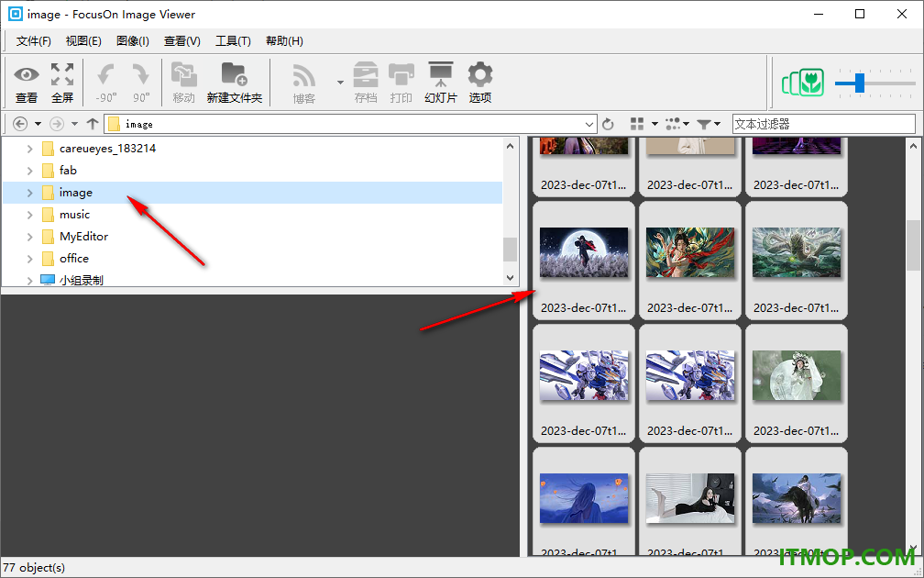Select the office folder in tree
Screen dimensions: 924x578
[x=74, y=259]
